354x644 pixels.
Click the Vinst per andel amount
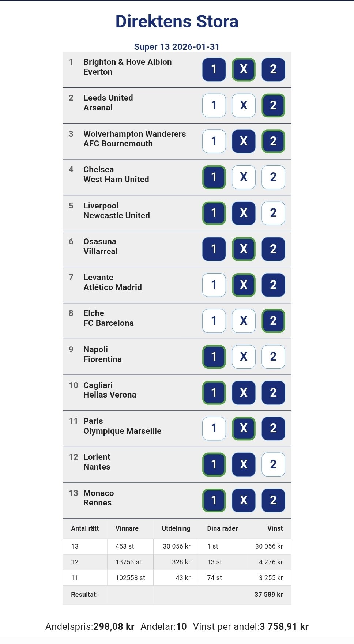click(284, 627)
